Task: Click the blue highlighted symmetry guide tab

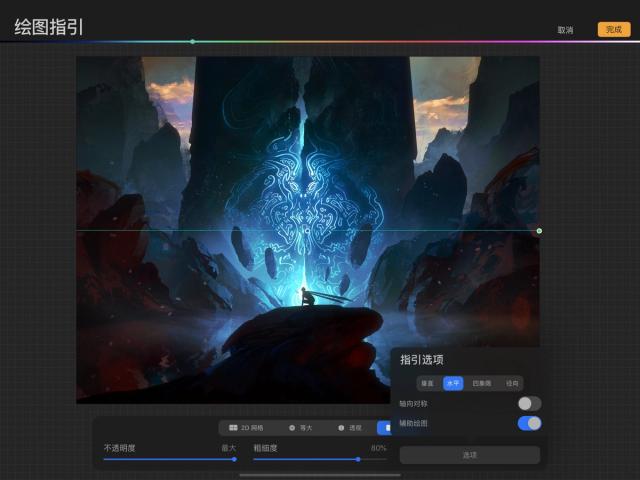Action: point(384,428)
